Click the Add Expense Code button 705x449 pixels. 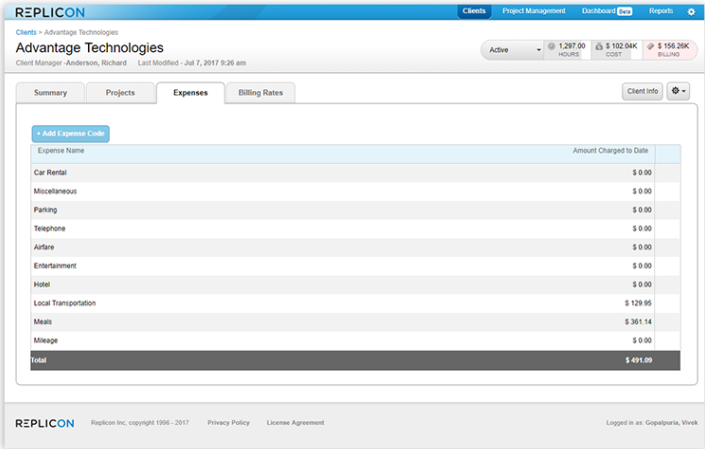pyautogui.click(x=71, y=133)
